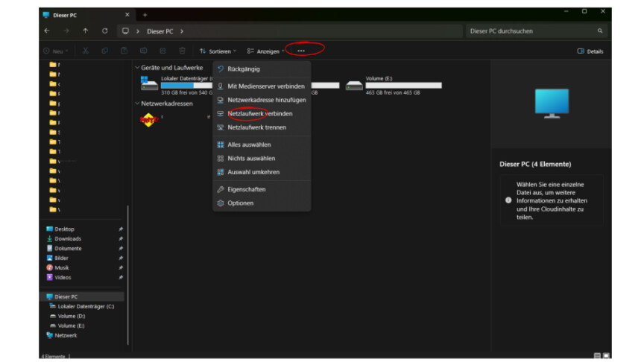Viewport: 644px width, 362px height.
Task: Select Netzwerk in the navigation pane
Action: (x=66, y=335)
